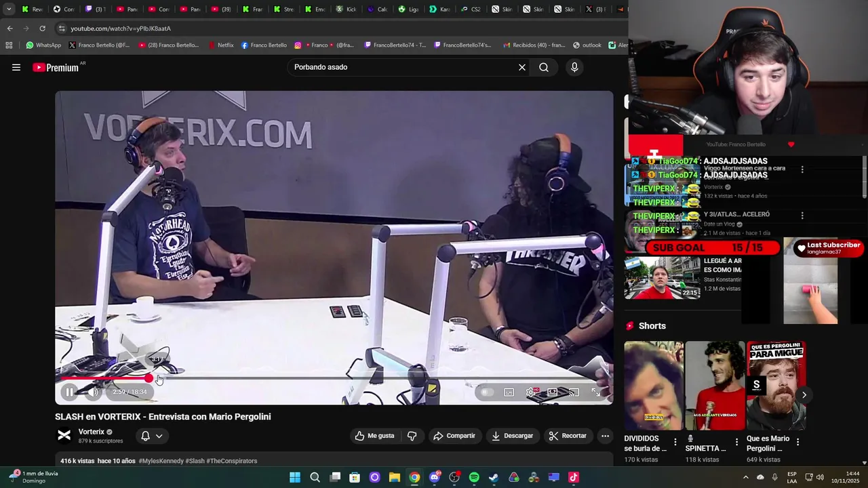
Task: Show hidden system tray icons
Action: click(745, 477)
